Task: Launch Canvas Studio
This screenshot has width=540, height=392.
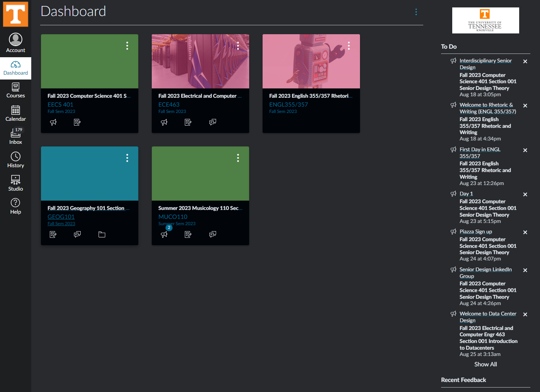Action: click(15, 182)
